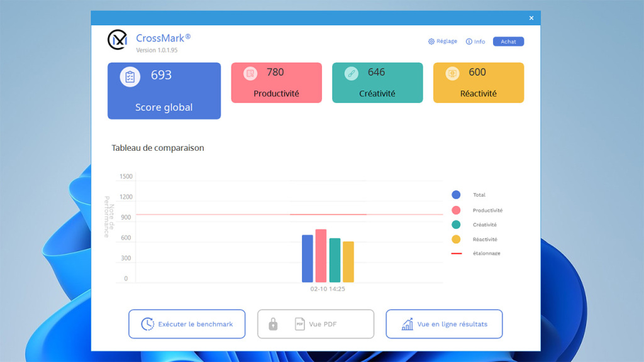Click the teal Créativité bar in chart

coord(335,260)
